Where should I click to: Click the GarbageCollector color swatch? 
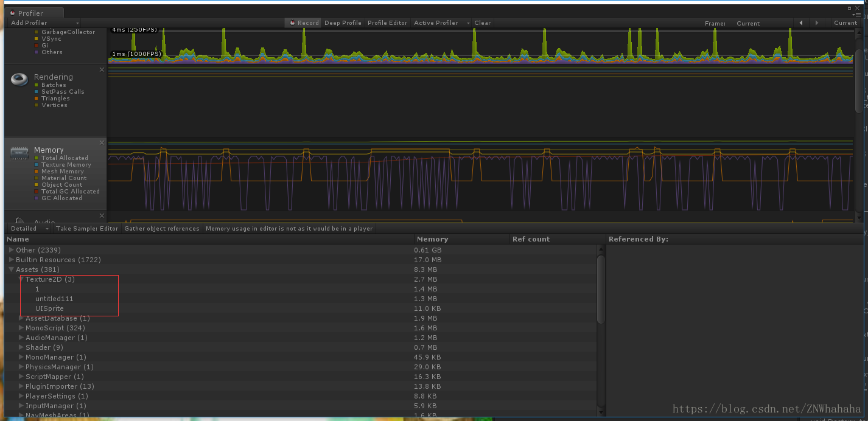[x=37, y=32]
